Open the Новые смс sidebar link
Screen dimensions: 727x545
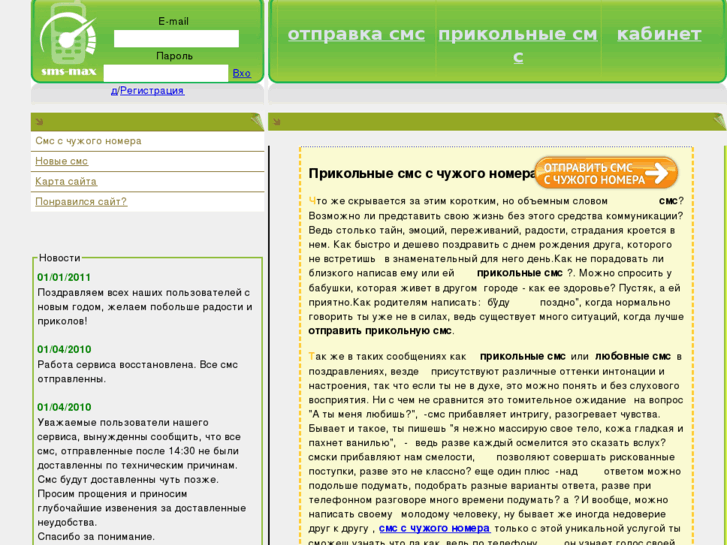(x=62, y=161)
